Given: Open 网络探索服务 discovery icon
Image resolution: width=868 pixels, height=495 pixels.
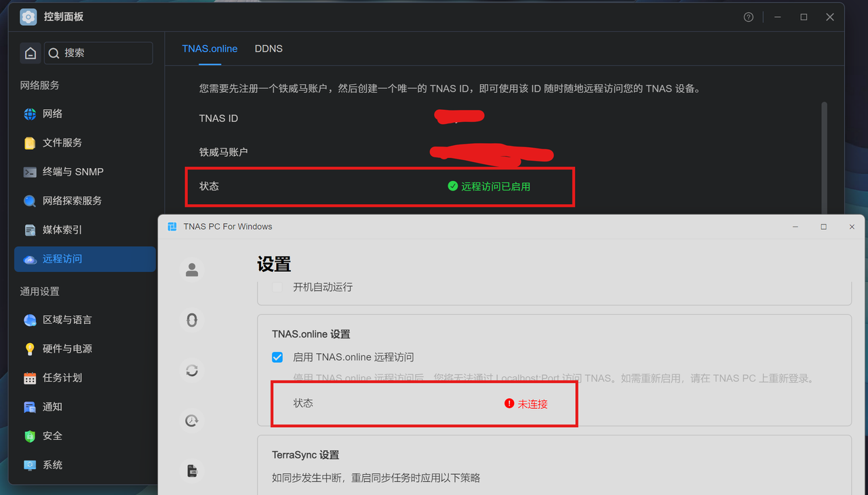Looking at the screenshot, I should point(30,201).
